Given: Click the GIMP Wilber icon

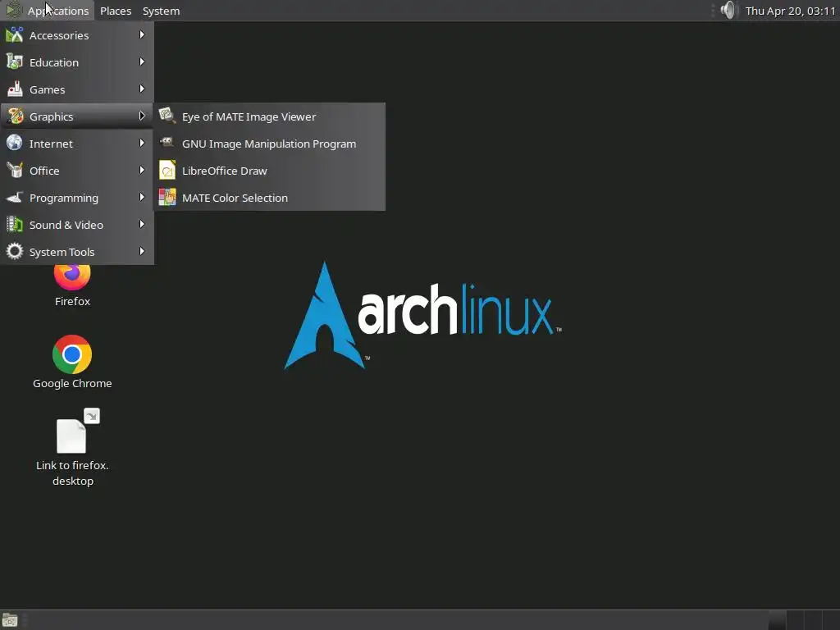Looking at the screenshot, I should [167, 143].
